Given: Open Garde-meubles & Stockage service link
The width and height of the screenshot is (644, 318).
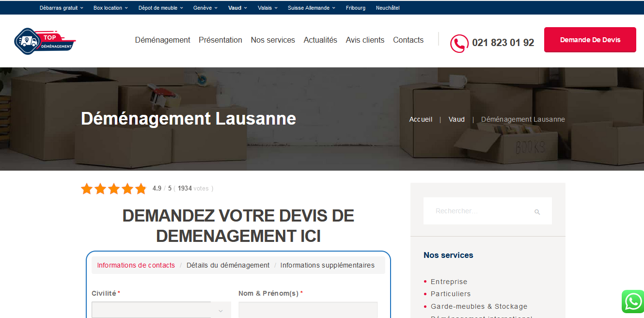Looking at the screenshot, I should [479, 306].
